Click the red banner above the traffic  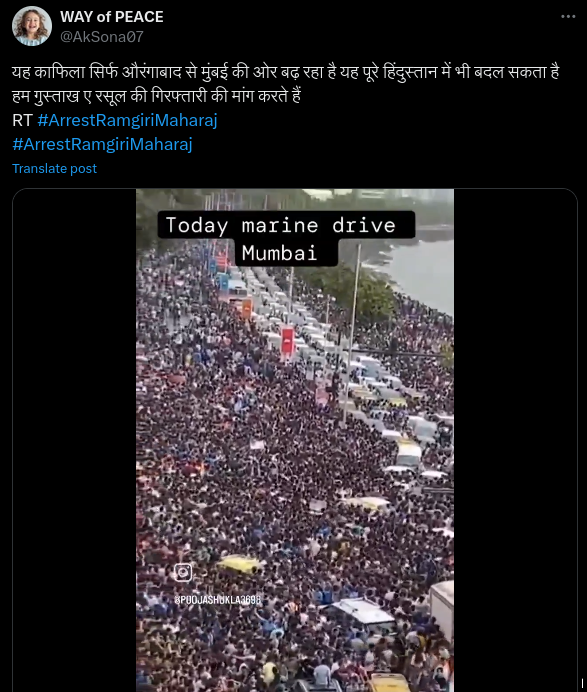288,340
